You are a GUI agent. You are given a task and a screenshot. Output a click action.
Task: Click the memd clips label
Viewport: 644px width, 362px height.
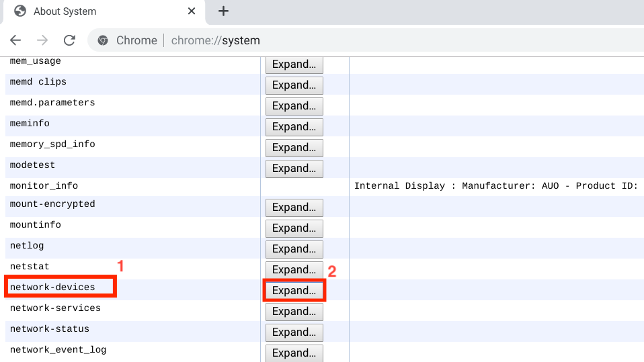[x=38, y=82]
